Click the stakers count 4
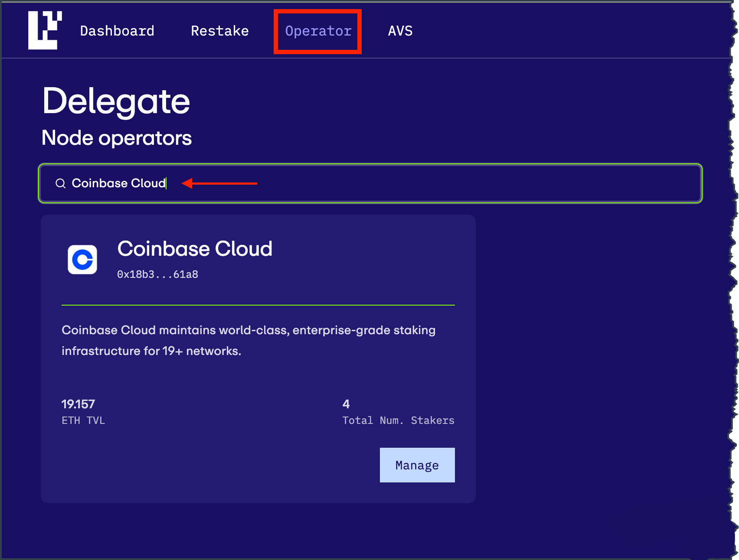 coord(346,404)
